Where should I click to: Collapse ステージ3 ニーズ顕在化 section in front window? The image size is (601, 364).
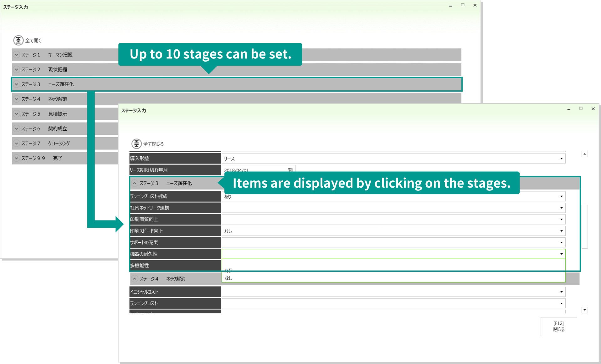point(135,183)
